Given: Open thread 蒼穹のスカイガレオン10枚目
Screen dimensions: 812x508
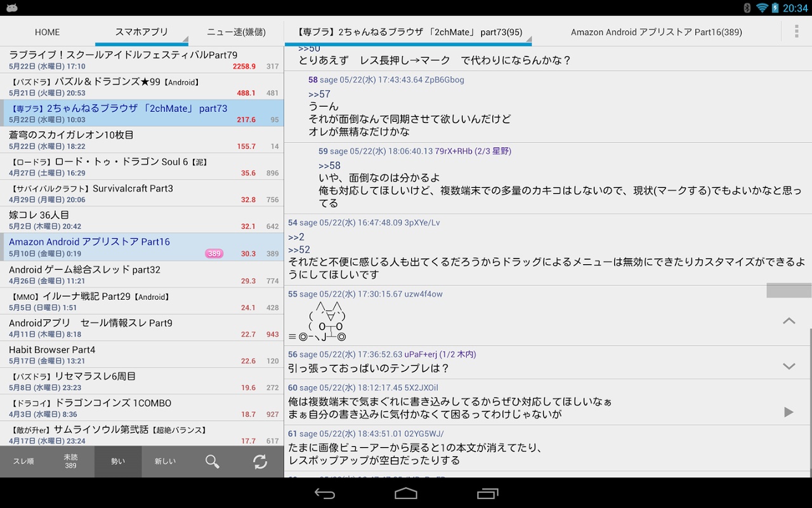Looking at the screenshot, I should coord(141,140).
